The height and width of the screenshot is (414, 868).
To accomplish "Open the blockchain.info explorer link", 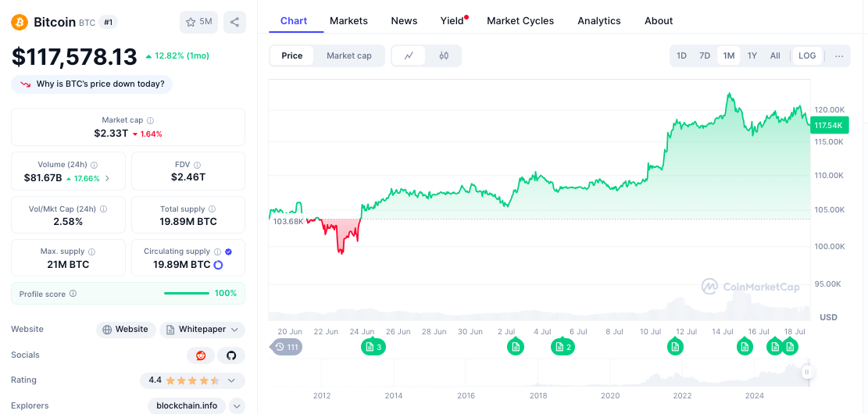I will click(x=187, y=406).
